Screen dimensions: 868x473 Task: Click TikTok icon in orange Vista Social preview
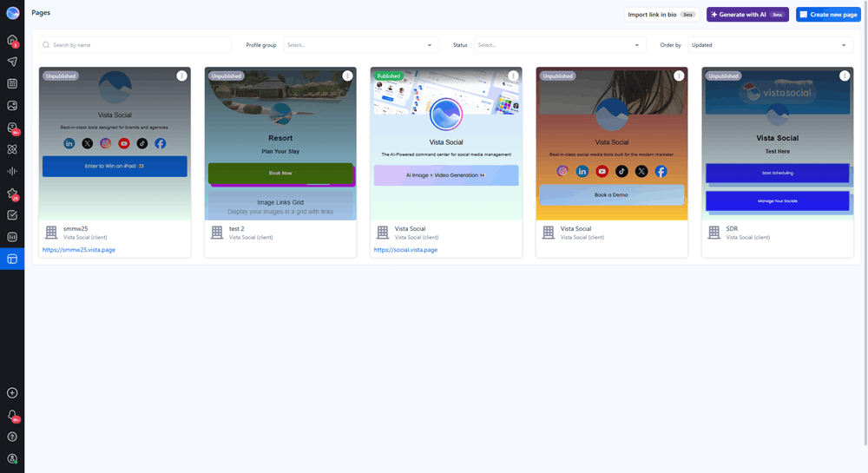tap(621, 172)
